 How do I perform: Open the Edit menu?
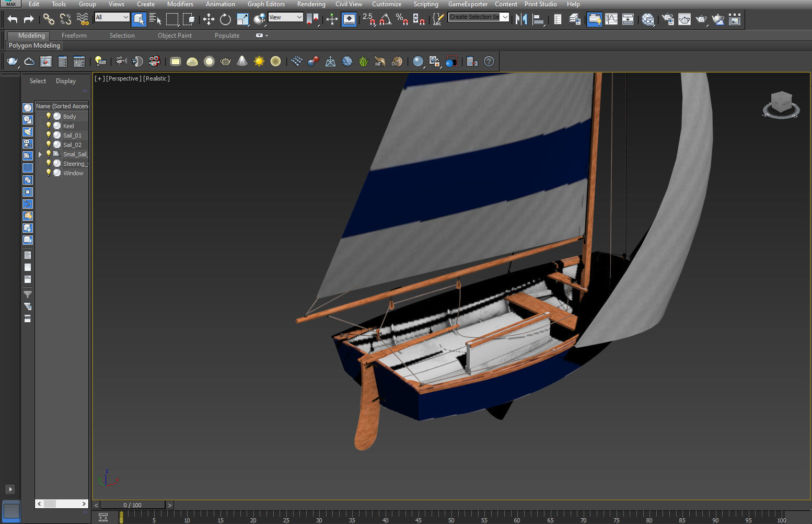point(34,4)
